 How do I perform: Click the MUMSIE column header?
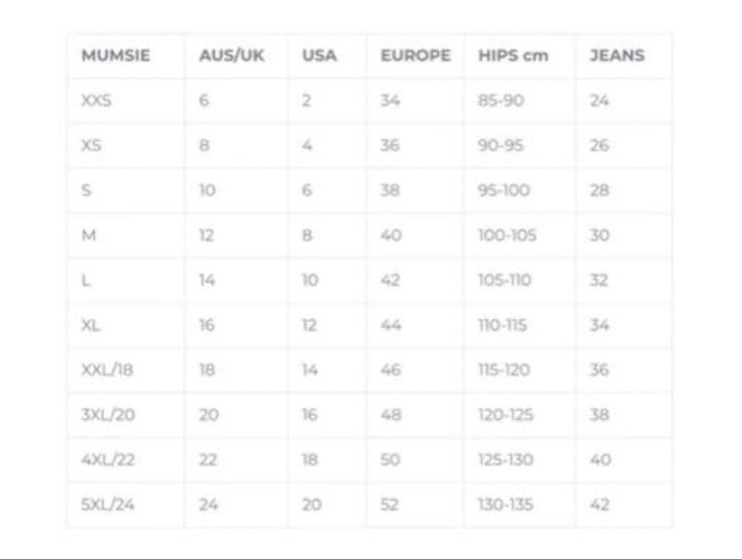115,56
